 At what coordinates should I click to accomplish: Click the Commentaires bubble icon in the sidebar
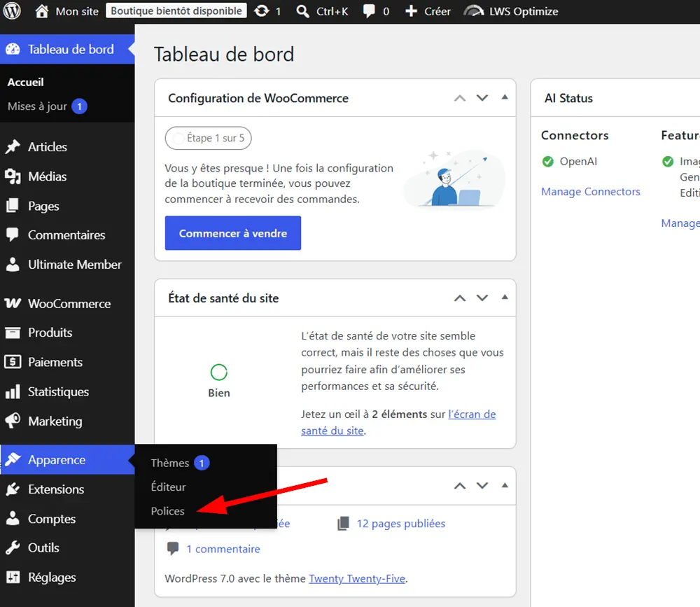(x=13, y=235)
